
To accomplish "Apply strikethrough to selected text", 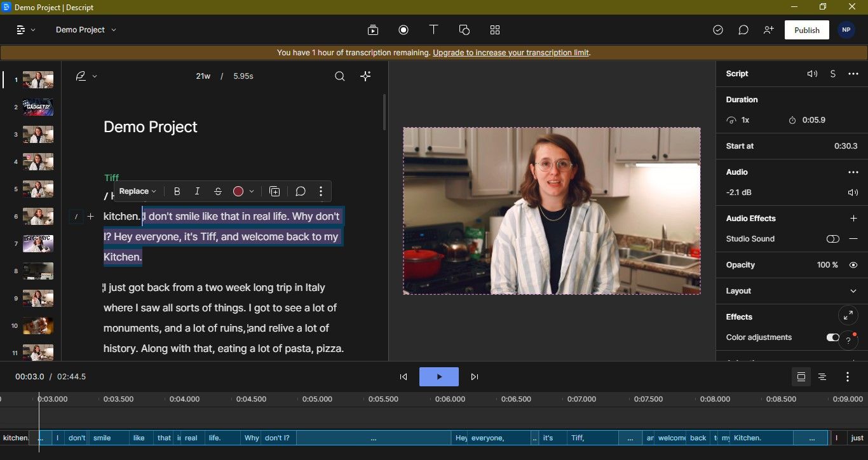I will click(218, 191).
